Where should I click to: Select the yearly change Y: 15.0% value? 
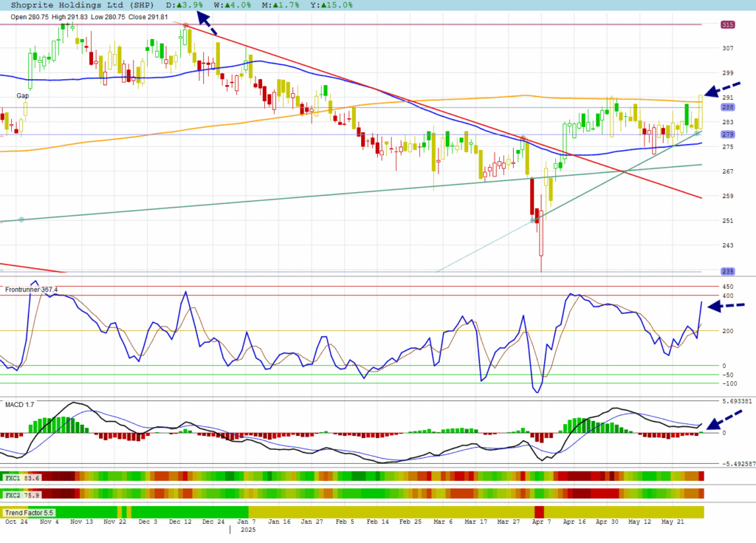[331, 5]
